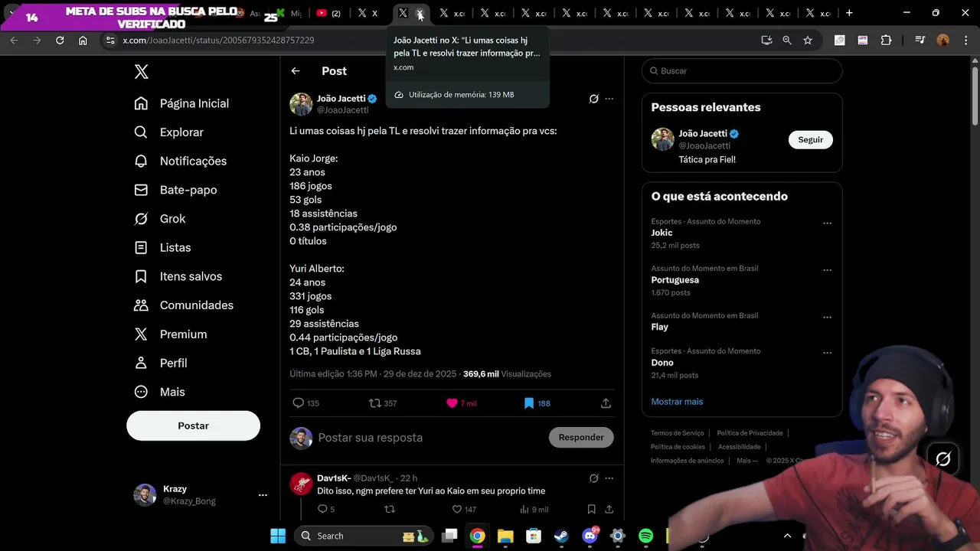This screenshot has height=551, width=980.
Task: Open the Mais menu
Action: (159, 392)
